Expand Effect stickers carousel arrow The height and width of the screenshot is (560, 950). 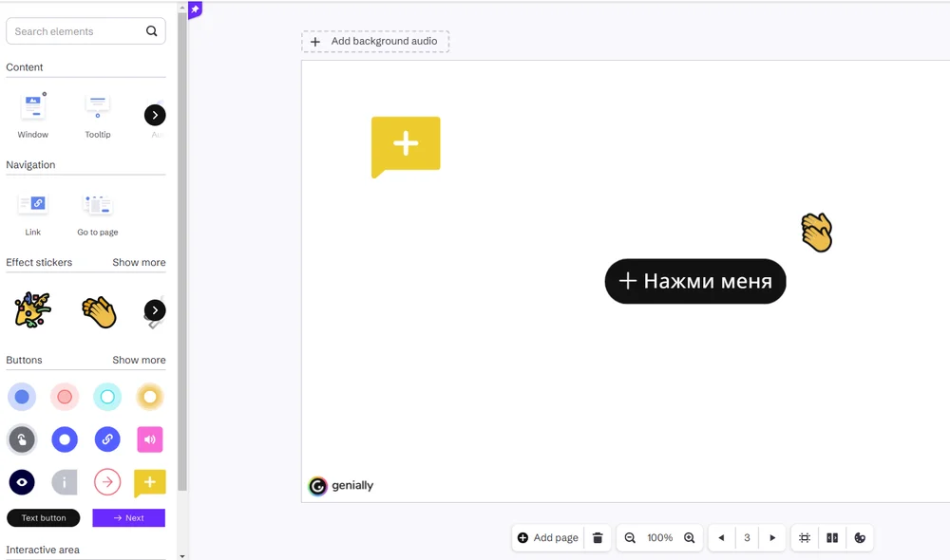coord(155,310)
